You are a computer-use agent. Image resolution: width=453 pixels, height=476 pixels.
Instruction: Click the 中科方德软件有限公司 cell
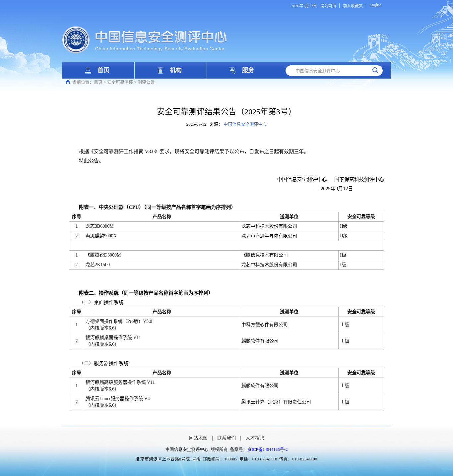tap(289, 325)
